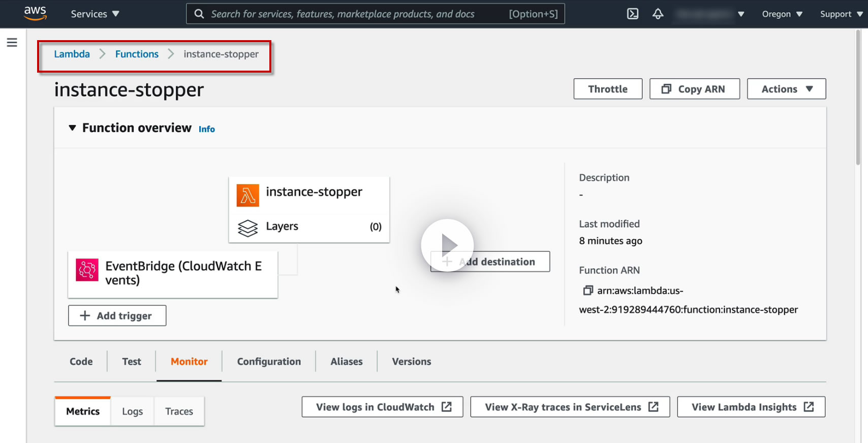
Task: Select the Logs sub-tab
Action: [x=132, y=411]
